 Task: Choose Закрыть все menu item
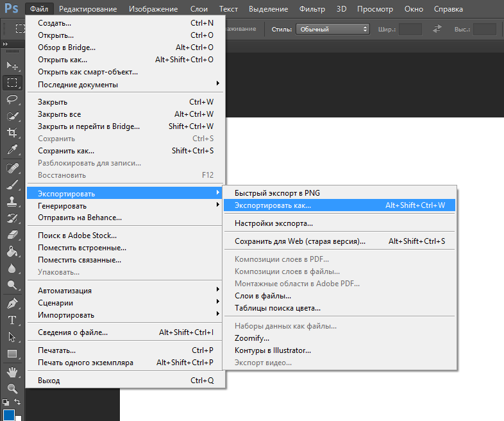pos(125,114)
